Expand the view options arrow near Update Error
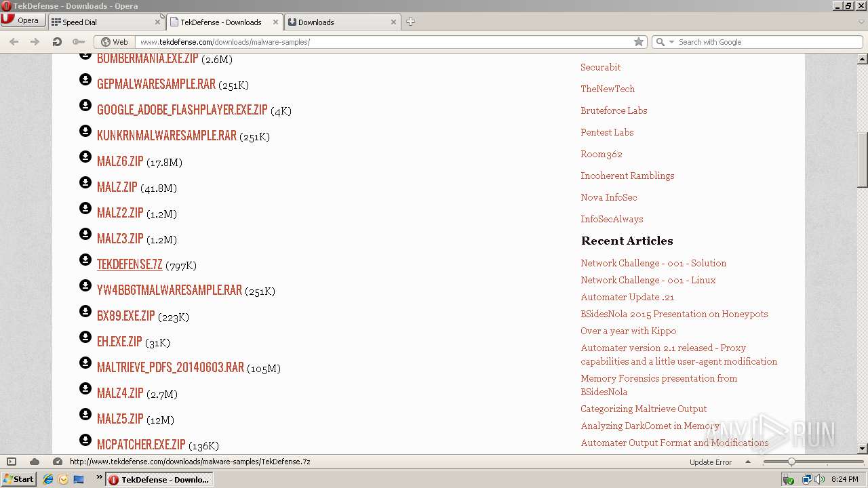 748,462
